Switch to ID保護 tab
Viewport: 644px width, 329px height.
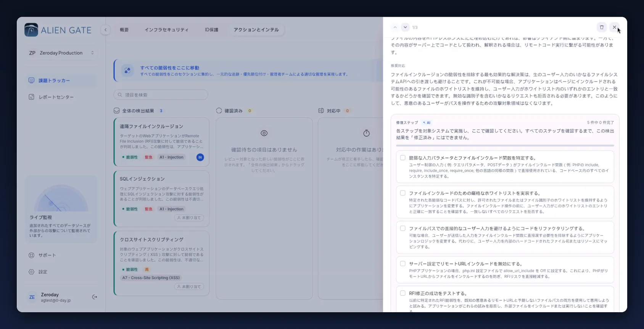[x=211, y=30]
